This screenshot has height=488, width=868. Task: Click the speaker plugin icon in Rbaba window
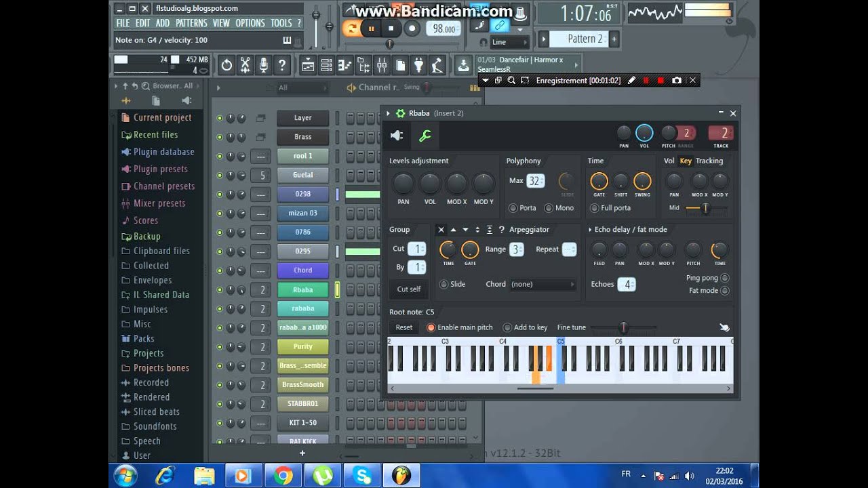point(397,136)
